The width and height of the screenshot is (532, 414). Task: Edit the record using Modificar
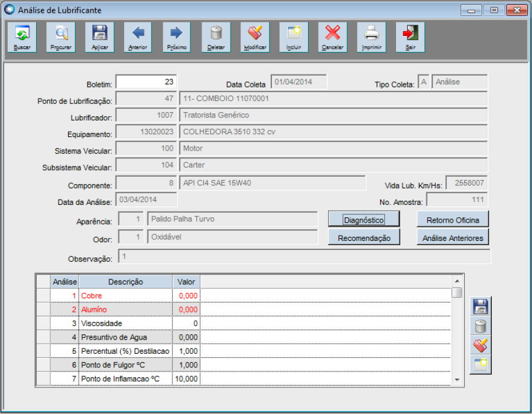click(255, 37)
